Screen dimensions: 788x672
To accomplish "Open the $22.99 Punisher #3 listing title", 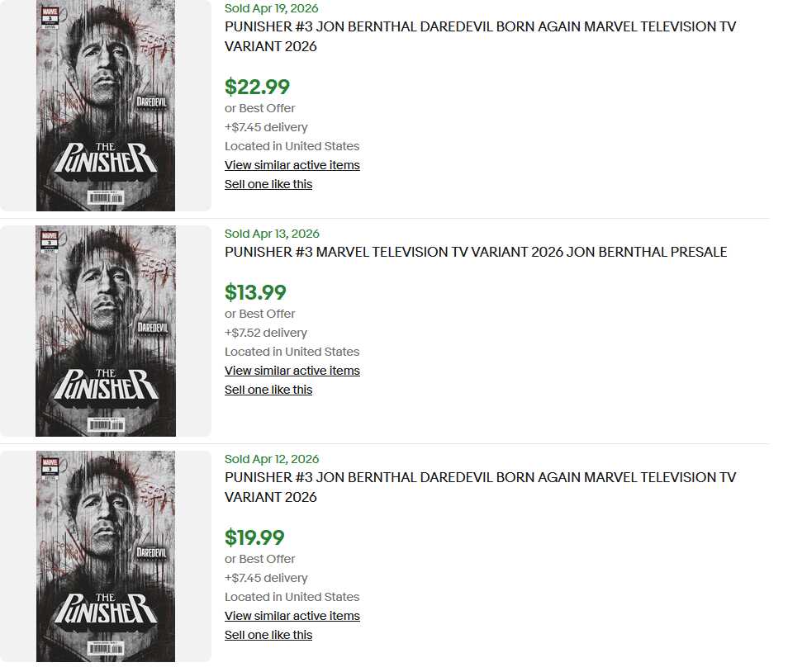I will click(480, 36).
